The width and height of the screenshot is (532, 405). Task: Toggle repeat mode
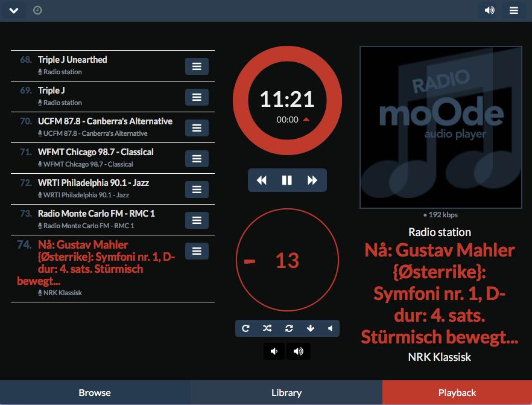pyautogui.click(x=245, y=328)
